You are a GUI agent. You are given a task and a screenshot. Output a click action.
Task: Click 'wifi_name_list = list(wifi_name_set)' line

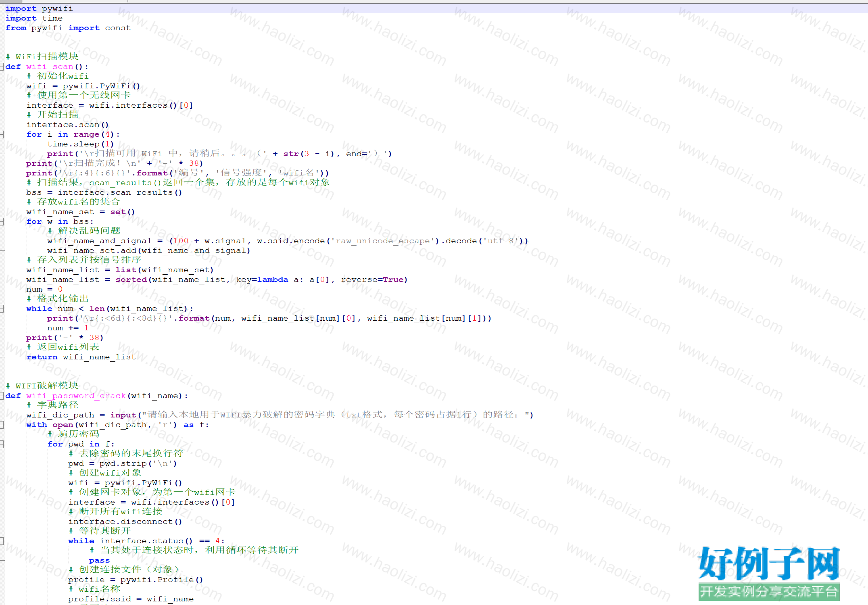pyautogui.click(x=120, y=270)
